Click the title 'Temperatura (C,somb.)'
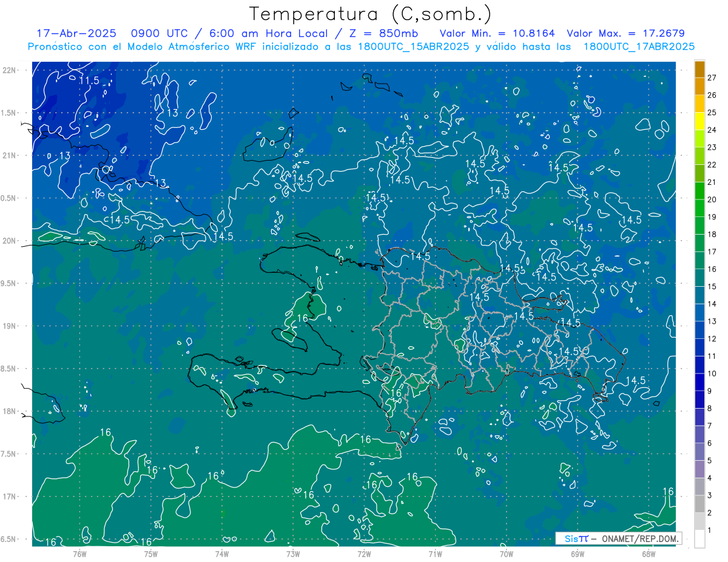The image size is (728, 562). 371,15
